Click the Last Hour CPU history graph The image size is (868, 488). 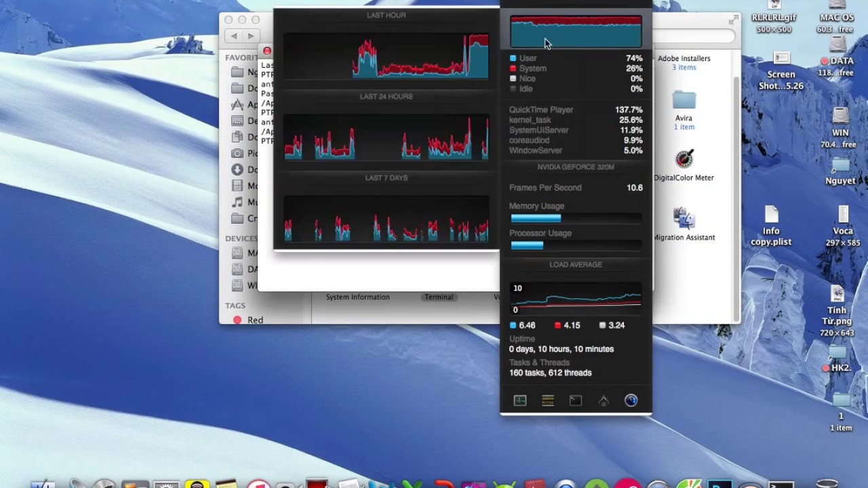[386, 55]
